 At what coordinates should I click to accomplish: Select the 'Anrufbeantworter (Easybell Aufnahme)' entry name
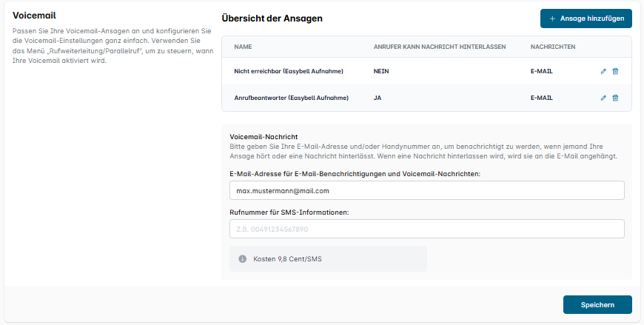coord(291,98)
